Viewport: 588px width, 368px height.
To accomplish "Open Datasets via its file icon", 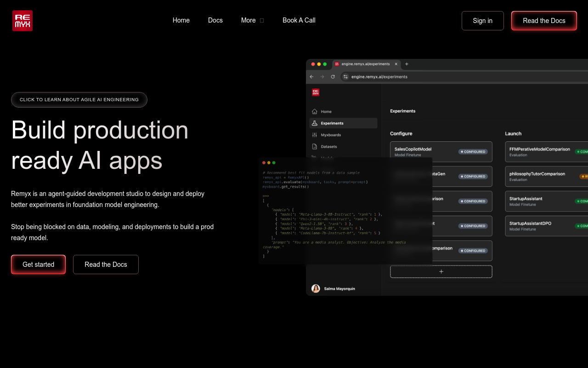I will tap(315, 147).
